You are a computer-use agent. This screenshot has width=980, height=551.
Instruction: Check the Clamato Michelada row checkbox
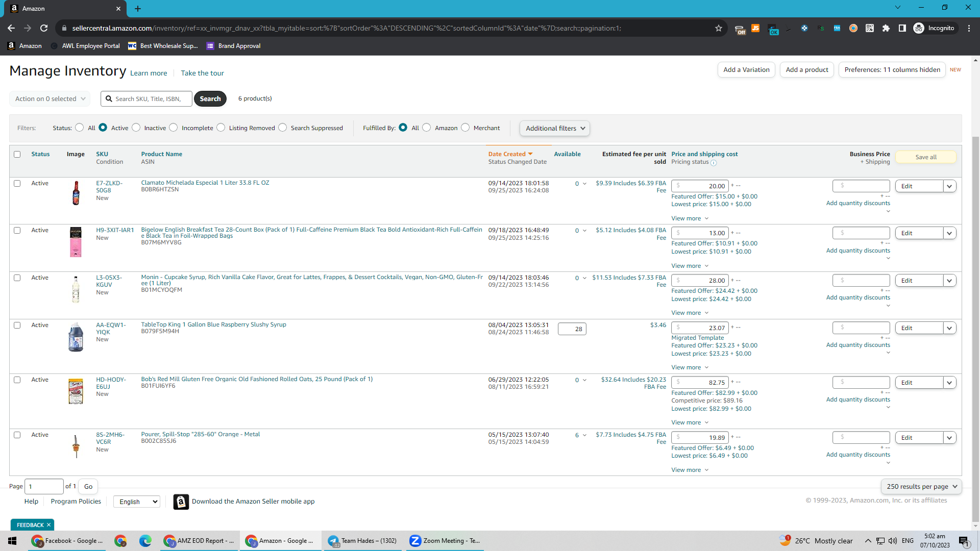[x=17, y=183]
